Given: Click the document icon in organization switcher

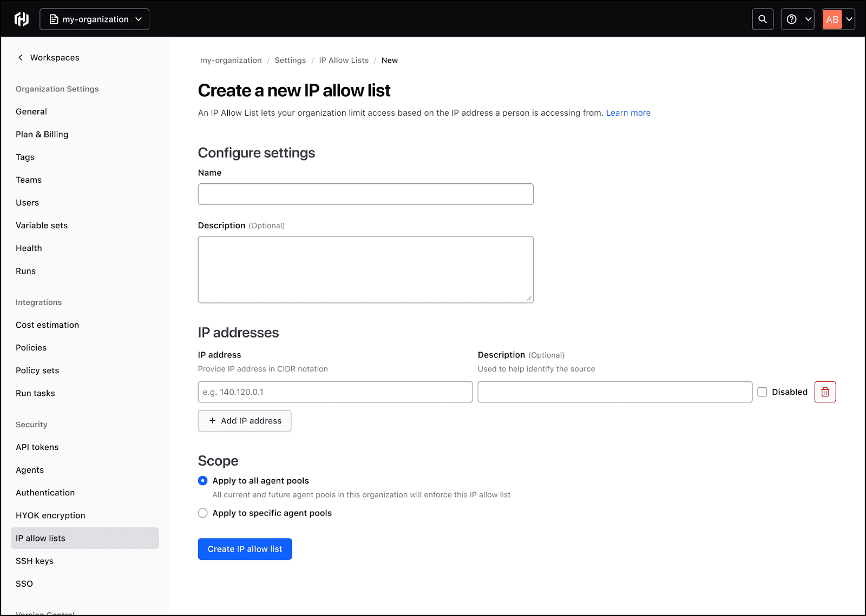Looking at the screenshot, I should [53, 19].
